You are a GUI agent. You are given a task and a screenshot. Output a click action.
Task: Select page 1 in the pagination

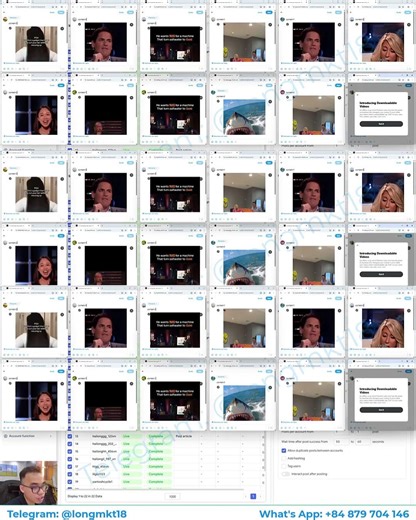(x=253, y=496)
